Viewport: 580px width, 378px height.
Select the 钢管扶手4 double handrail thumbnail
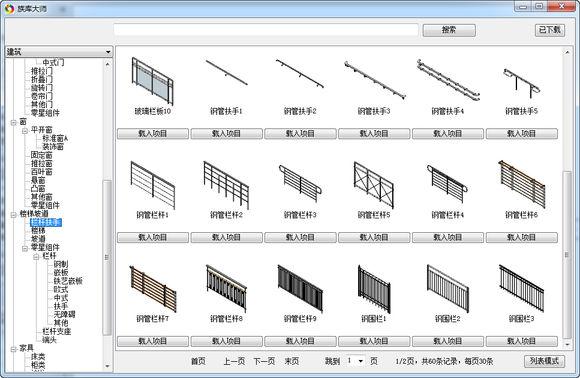click(x=448, y=80)
